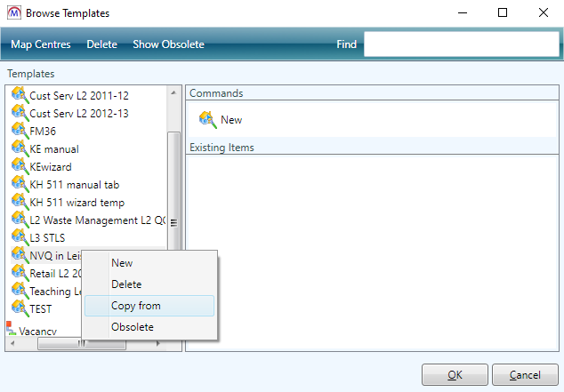
Task: Choose Obsolete from the context menu
Action: click(132, 327)
